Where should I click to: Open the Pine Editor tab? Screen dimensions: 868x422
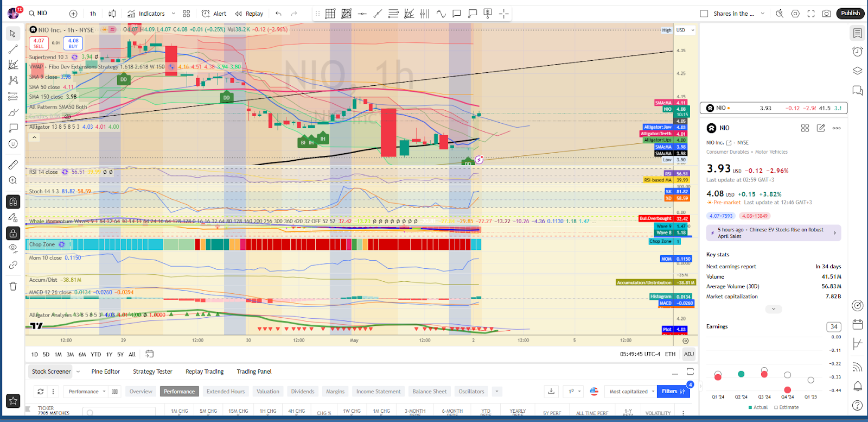coord(105,371)
